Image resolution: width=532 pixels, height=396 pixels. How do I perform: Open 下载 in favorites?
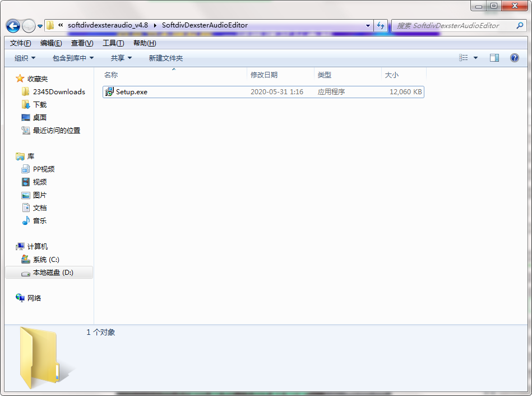[x=40, y=104]
